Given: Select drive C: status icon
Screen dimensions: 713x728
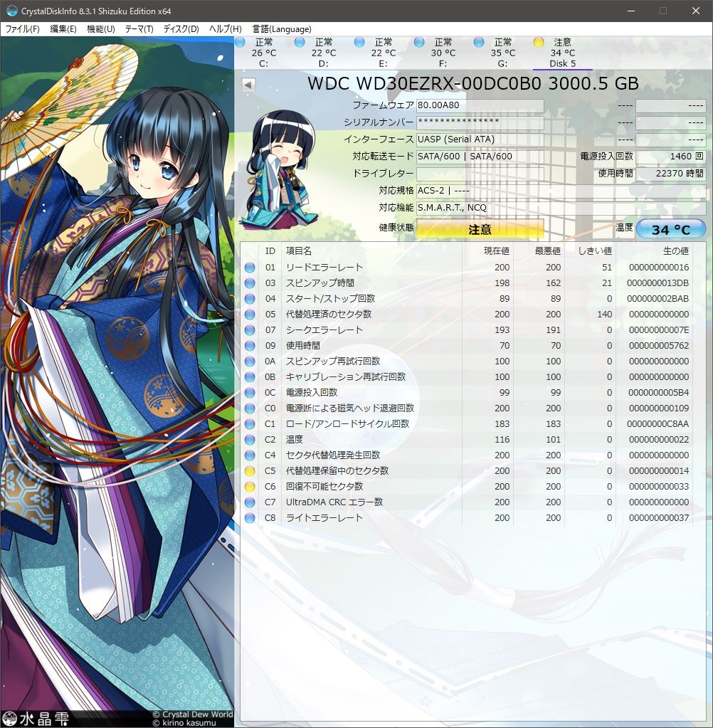Looking at the screenshot, I should point(240,42).
